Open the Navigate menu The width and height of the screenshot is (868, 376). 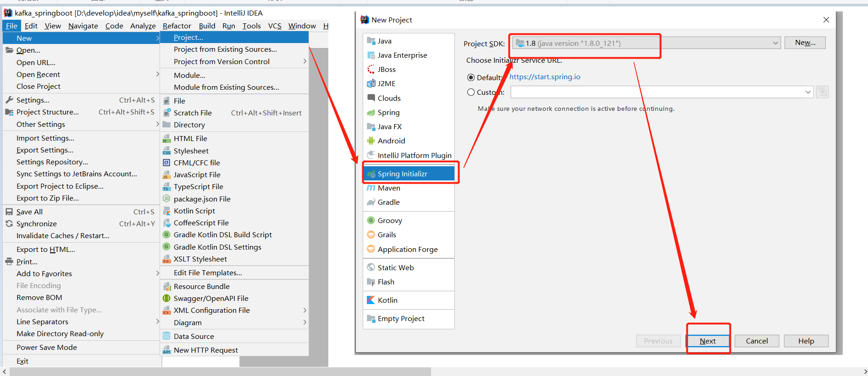(x=83, y=26)
